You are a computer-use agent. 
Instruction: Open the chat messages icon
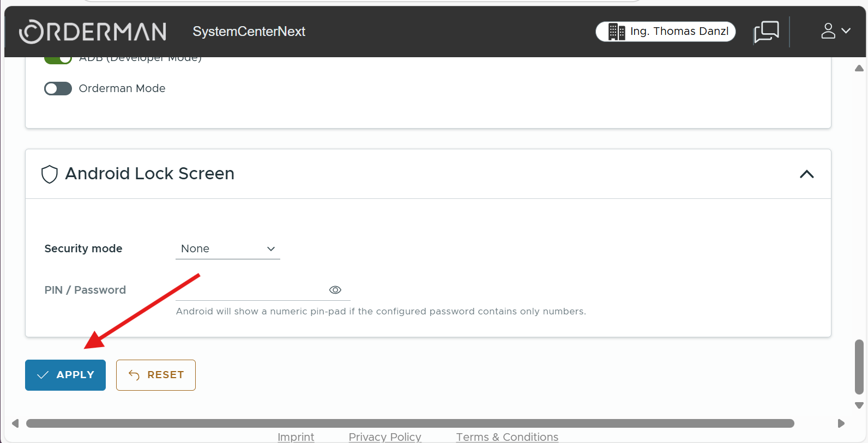(x=766, y=32)
